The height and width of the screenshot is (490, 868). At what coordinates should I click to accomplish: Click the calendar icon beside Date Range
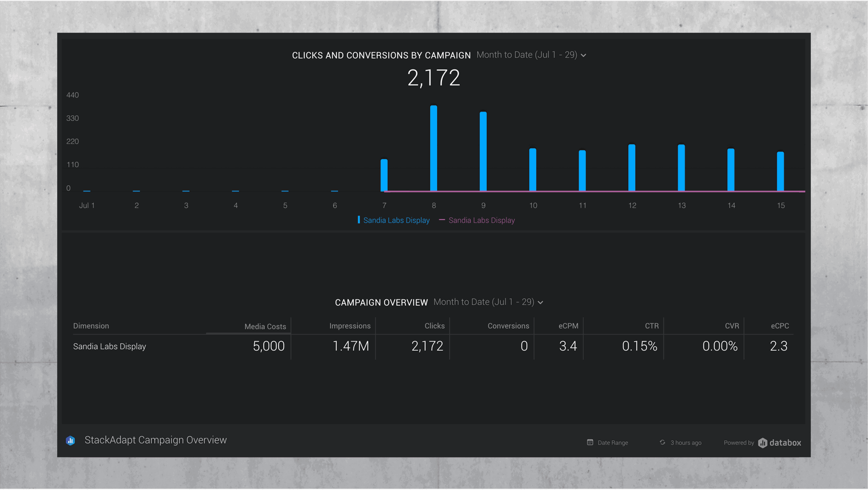tap(590, 442)
